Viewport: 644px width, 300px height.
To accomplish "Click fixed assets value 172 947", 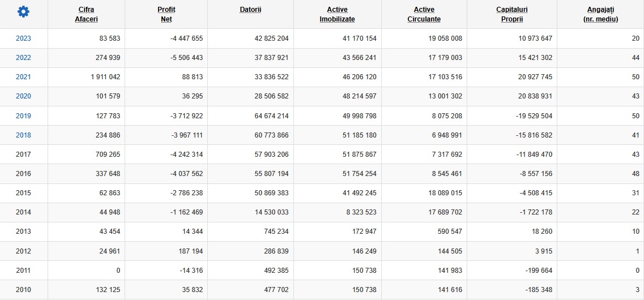I will coord(364,232).
